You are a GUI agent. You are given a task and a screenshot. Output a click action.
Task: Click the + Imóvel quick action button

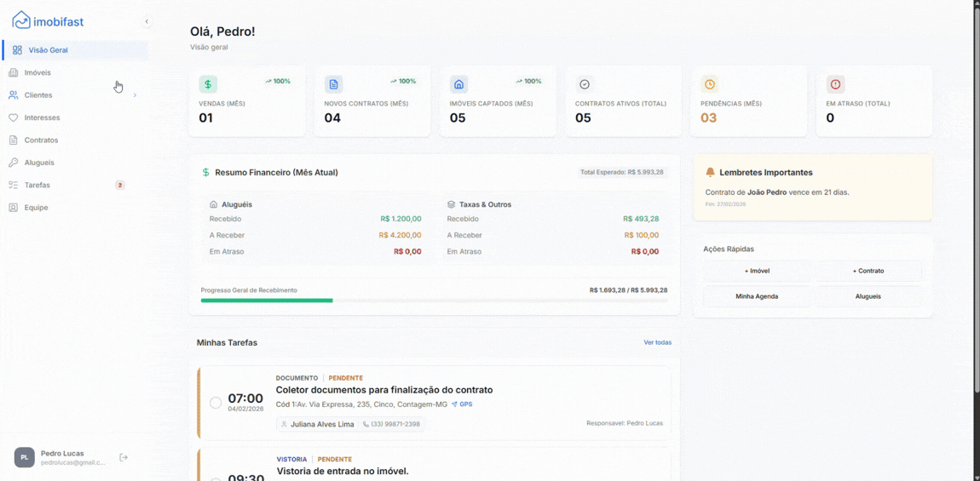[757, 271]
